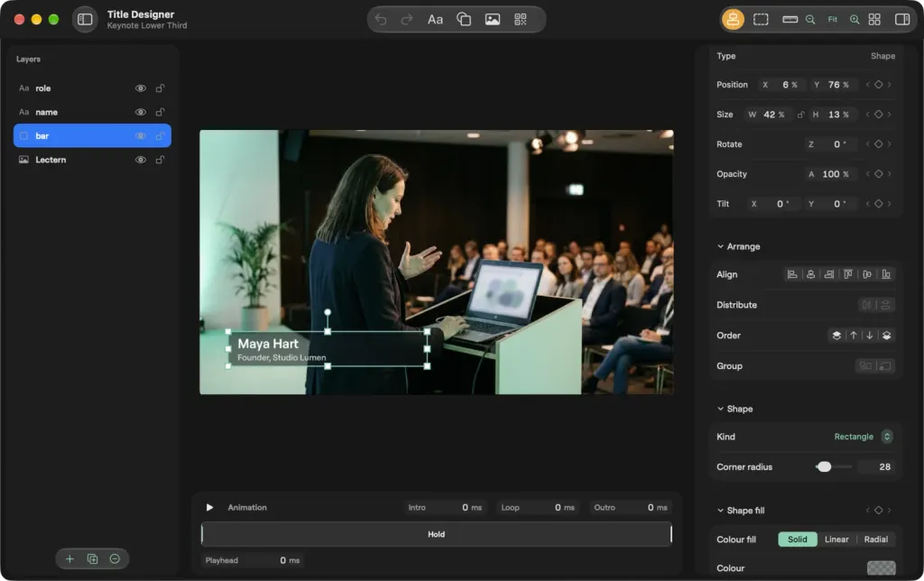Switch colour fill to Linear

click(836, 539)
